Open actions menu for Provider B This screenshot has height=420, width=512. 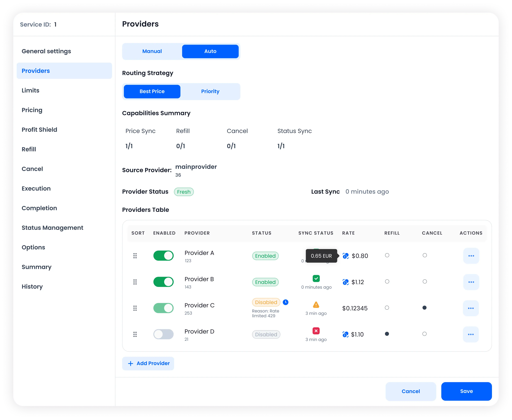pos(471,282)
